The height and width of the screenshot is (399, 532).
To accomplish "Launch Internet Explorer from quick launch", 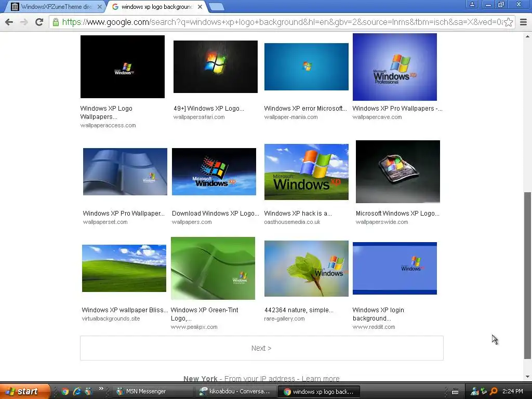I will [x=77, y=391].
